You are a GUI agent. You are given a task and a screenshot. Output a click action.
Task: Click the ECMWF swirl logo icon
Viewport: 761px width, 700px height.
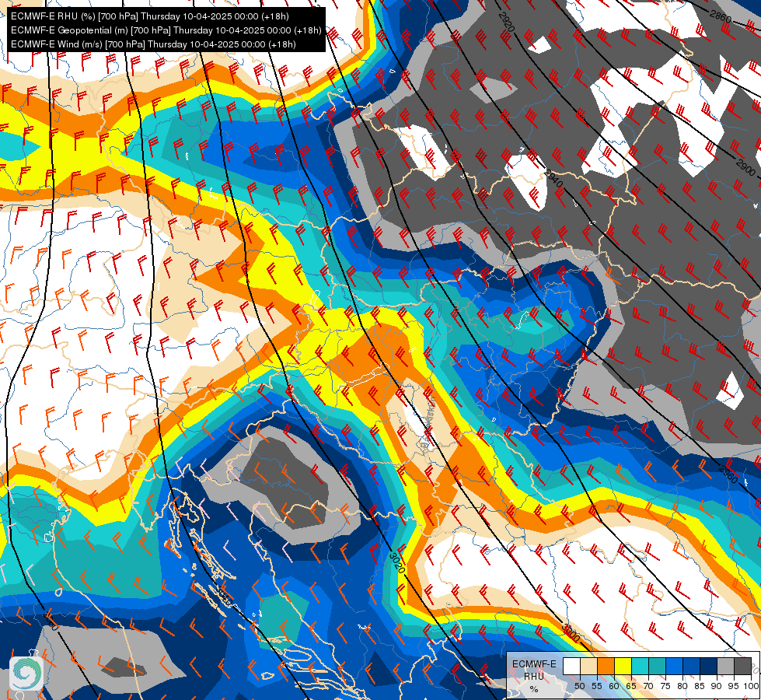[x=26, y=674]
